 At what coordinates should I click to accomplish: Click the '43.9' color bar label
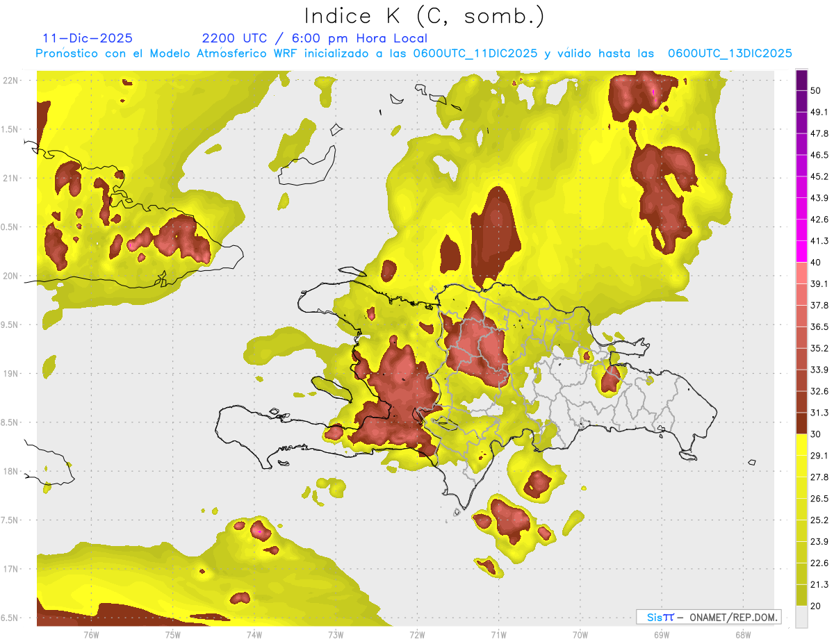point(819,198)
